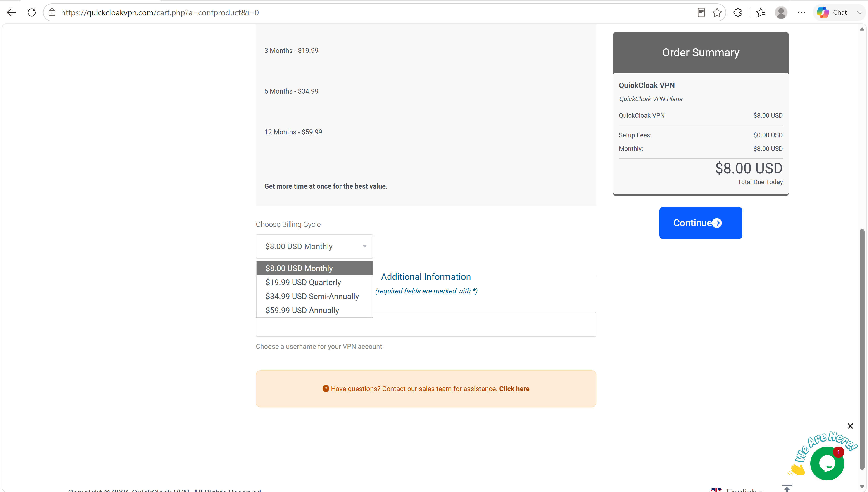This screenshot has height=492, width=868.
Task: Click the 'Order Summary' heading
Action: 701,52
